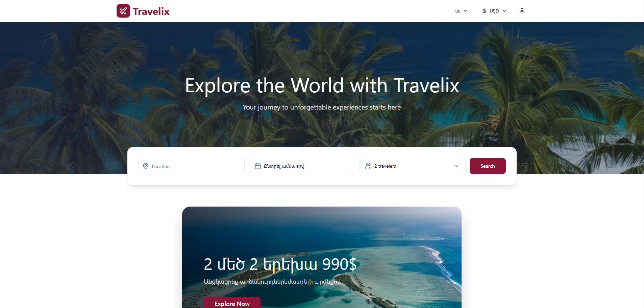Open the date picker field

302,166
